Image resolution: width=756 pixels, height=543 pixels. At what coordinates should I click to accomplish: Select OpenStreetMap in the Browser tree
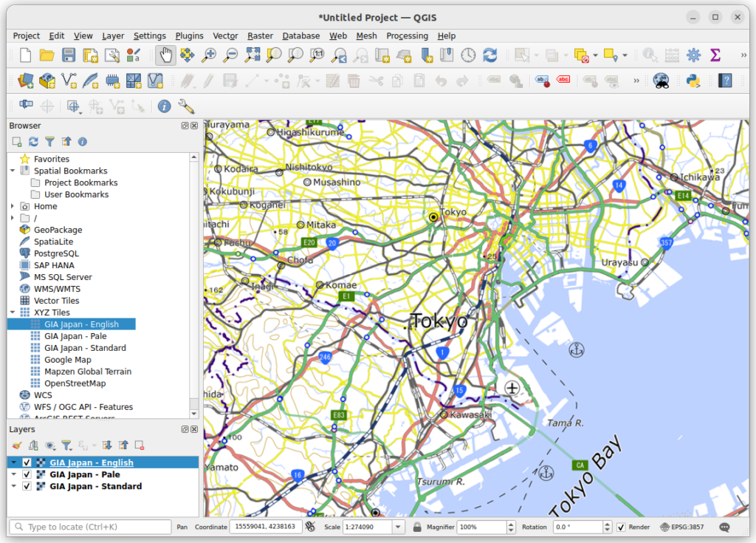75,383
